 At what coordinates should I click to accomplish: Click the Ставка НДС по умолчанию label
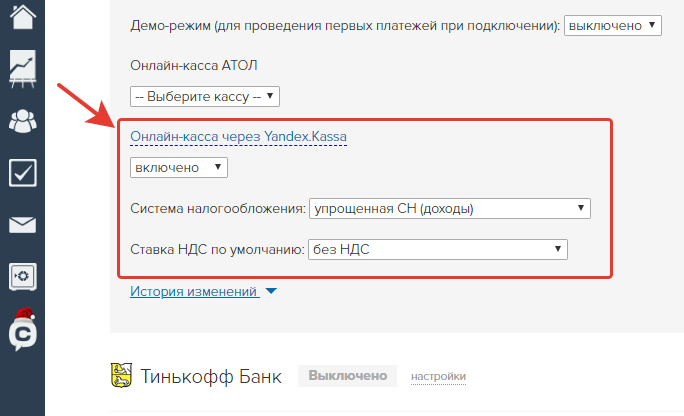pos(217,249)
